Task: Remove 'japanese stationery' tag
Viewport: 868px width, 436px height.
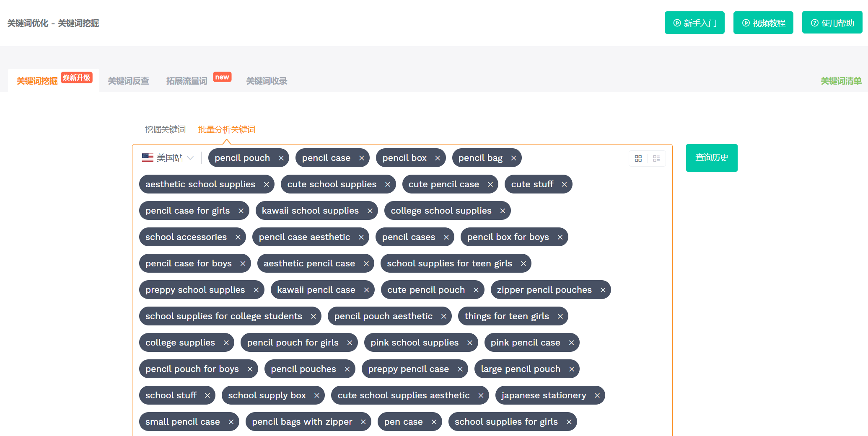Action: (x=597, y=396)
